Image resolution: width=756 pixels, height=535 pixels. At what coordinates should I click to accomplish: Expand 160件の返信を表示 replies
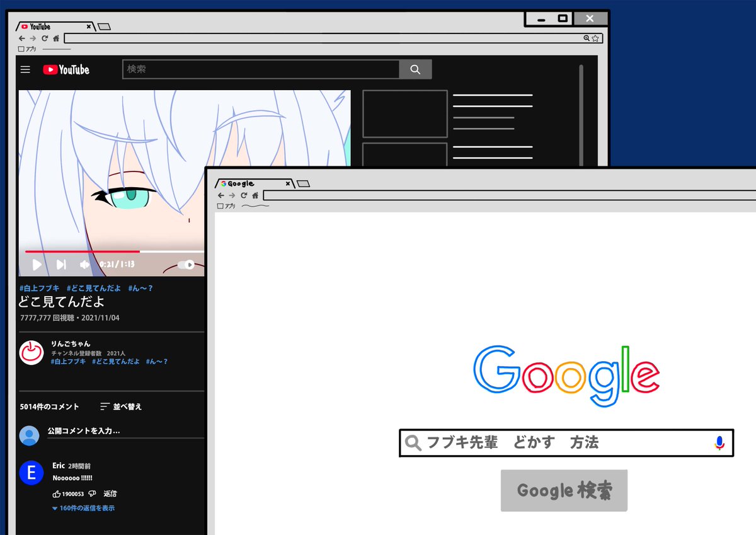[83, 508]
